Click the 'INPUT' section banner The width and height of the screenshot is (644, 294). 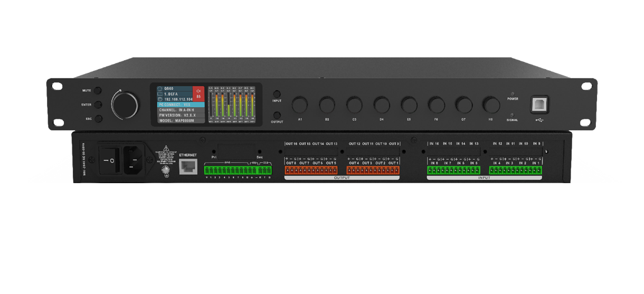pos(484,178)
